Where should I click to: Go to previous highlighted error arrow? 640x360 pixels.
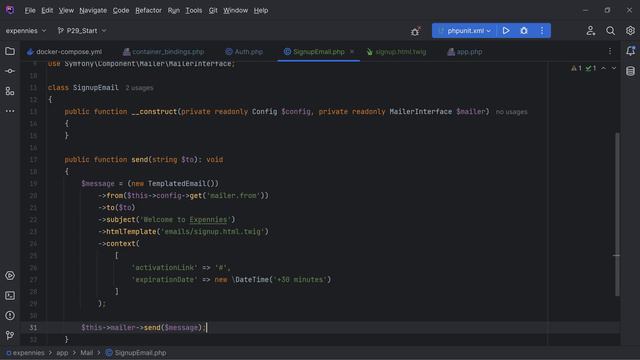(603, 68)
